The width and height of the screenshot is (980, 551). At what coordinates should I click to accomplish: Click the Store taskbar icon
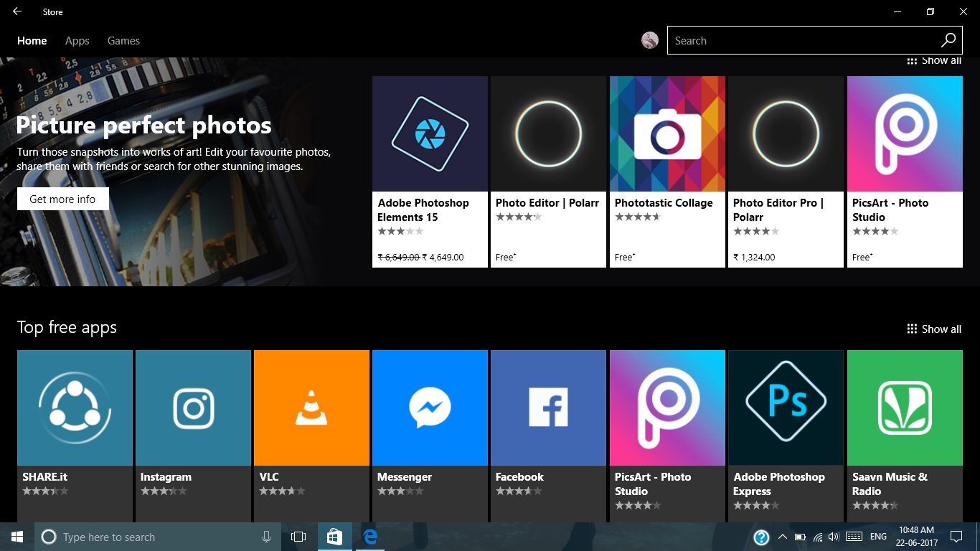(x=334, y=537)
